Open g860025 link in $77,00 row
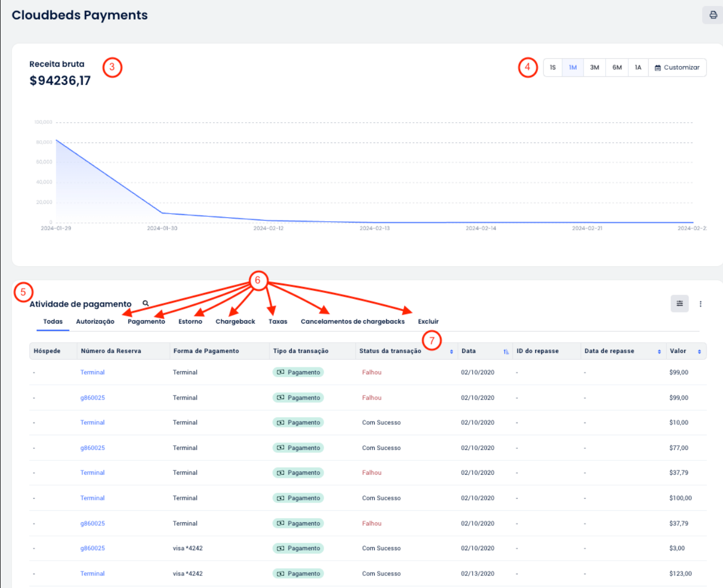The width and height of the screenshot is (723, 588). [93, 448]
